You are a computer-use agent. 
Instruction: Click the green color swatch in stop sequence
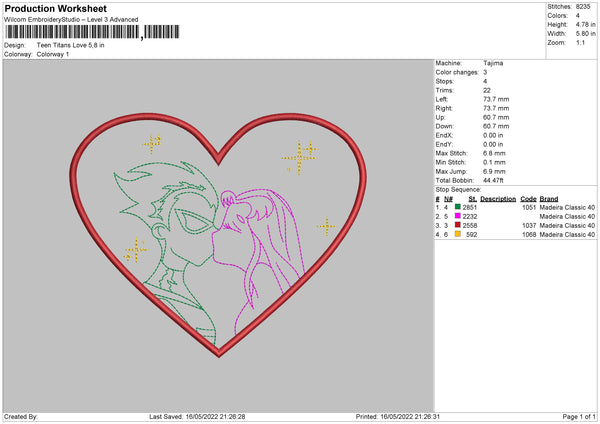coord(457,207)
